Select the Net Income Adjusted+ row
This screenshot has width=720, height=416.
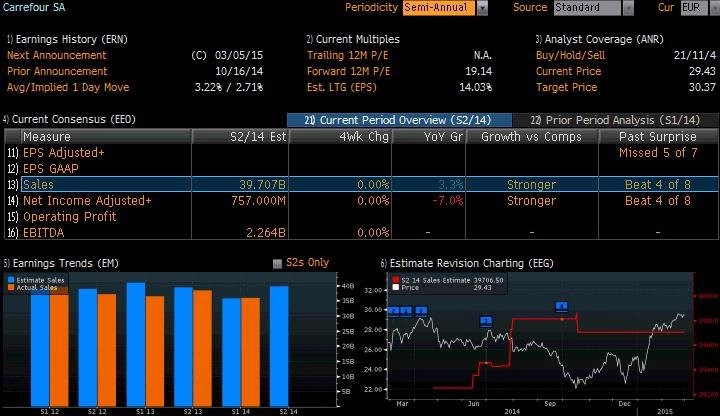pyautogui.click(x=361, y=201)
